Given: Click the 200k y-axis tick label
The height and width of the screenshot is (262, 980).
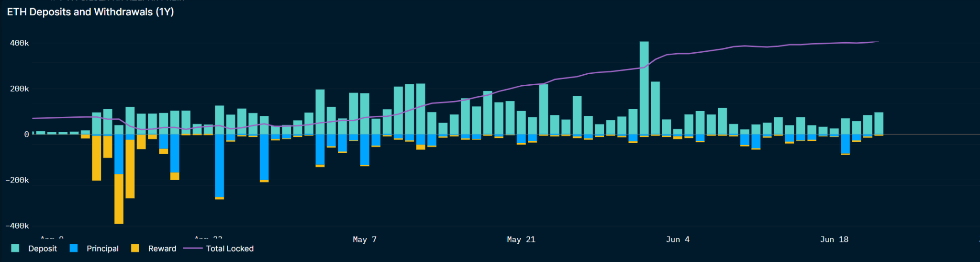Looking at the screenshot, I should [20, 89].
